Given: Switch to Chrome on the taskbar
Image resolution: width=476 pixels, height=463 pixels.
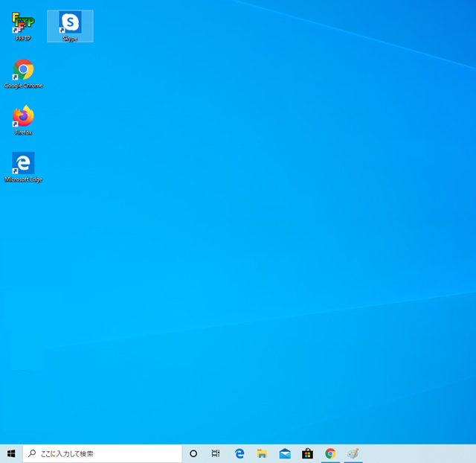Looking at the screenshot, I should point(330,453).
